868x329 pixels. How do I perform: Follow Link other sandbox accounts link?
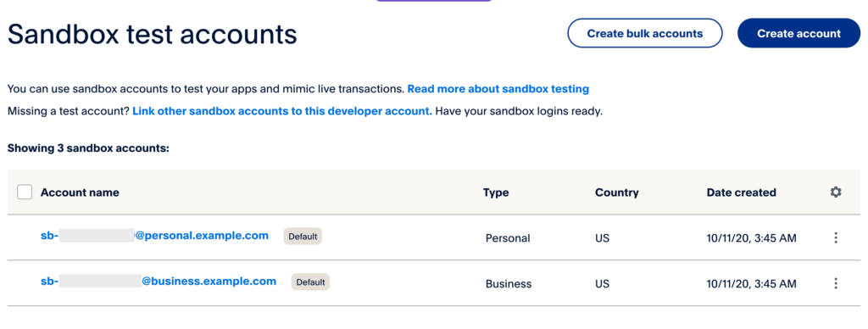(282, 111)
